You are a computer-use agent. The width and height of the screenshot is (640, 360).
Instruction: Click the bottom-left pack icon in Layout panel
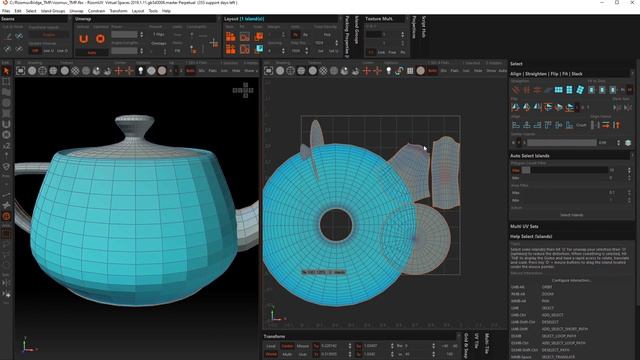231,49
